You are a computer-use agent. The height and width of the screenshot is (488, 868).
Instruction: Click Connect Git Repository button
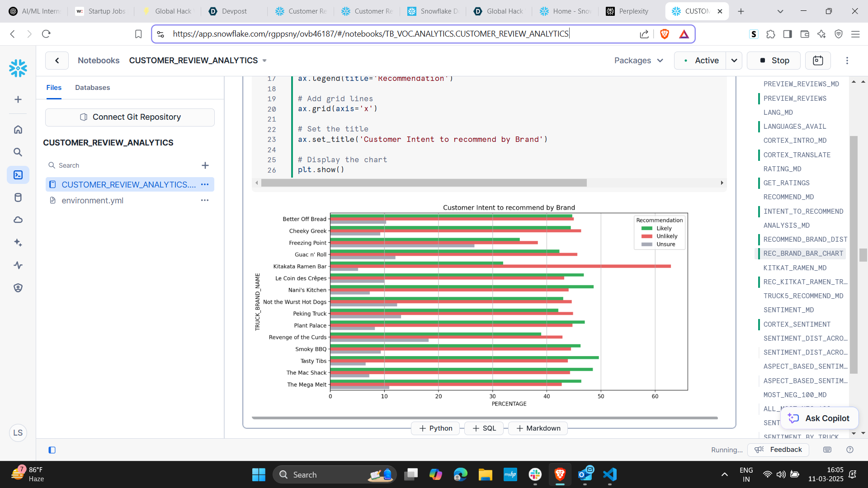click(130, 117)
